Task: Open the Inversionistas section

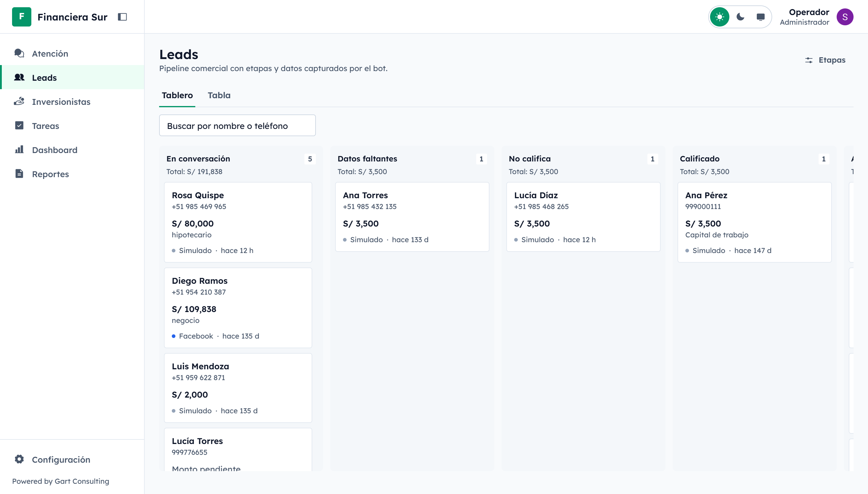Action: tap(72, 102)
